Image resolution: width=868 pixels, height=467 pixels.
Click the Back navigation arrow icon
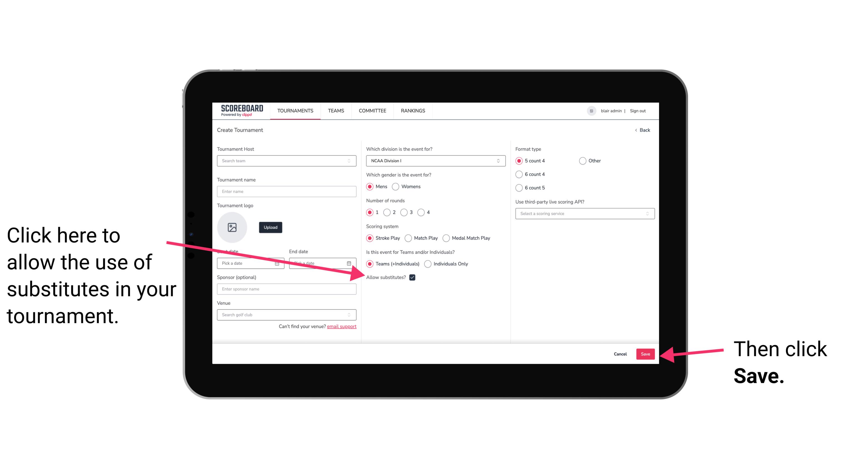(636, 130)
